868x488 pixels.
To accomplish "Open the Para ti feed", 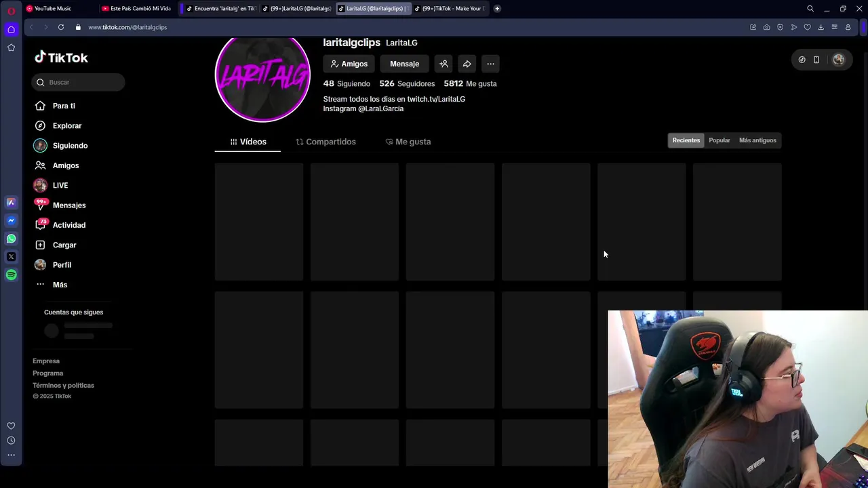I will pos(64,106).
